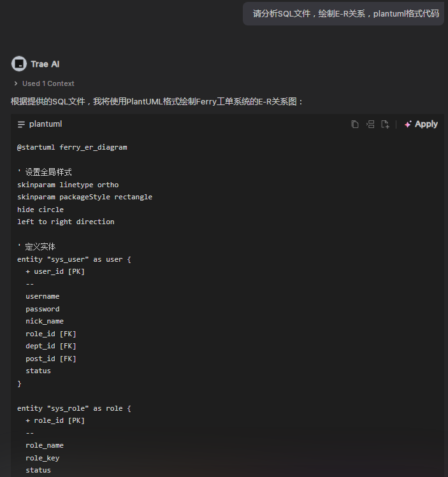Click the entity "sys_user" as user line
This screenshot has height=477, width=448.
74,259
